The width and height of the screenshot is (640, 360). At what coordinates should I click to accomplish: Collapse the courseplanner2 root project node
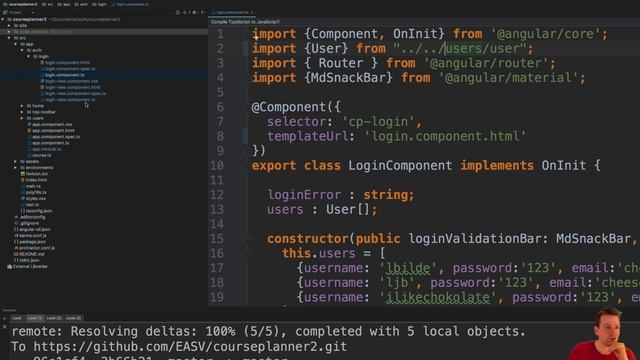3,19
